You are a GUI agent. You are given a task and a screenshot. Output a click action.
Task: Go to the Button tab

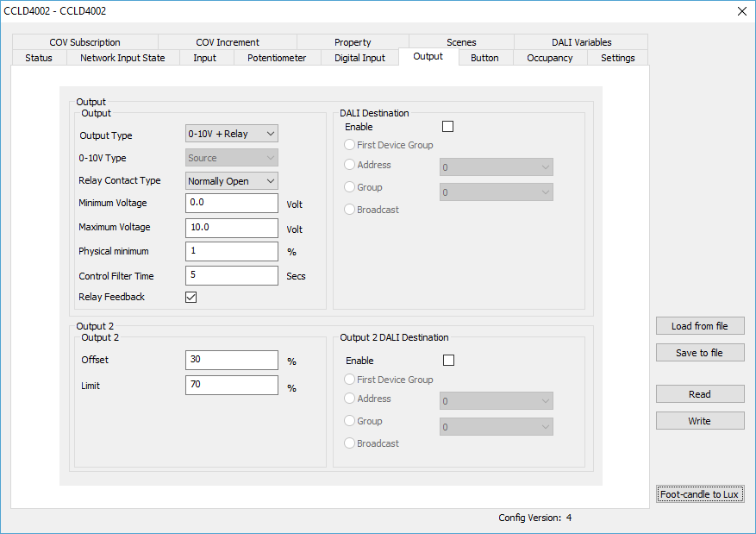click(x=484, y=58)
